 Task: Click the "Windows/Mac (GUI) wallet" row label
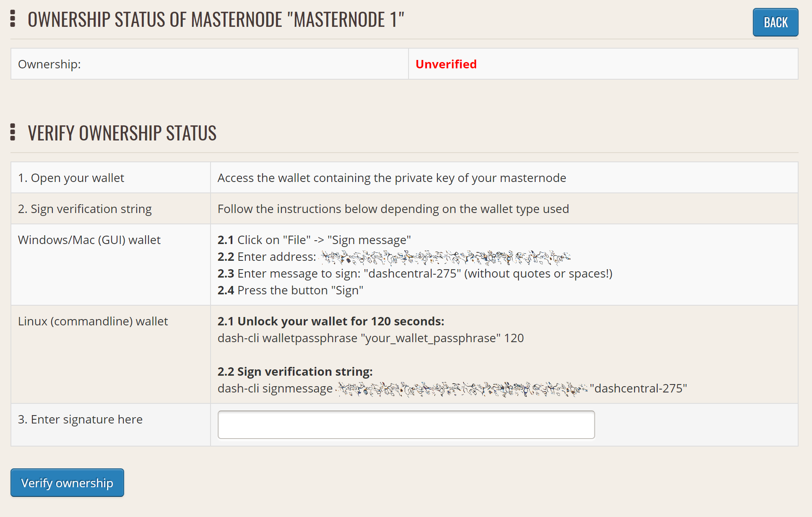pyautogui.click(x=89, y=240)
